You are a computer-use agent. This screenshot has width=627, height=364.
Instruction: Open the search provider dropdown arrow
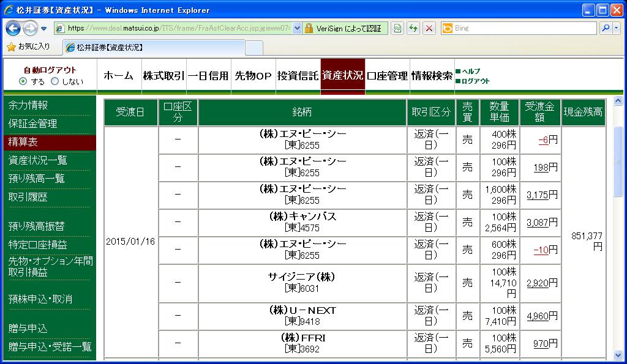point(616,28)
